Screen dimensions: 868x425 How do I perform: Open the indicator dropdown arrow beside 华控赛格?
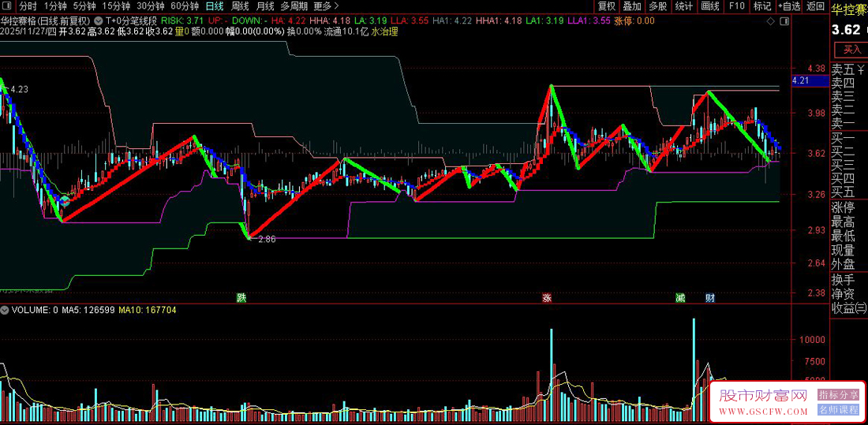tap(98, 21)
